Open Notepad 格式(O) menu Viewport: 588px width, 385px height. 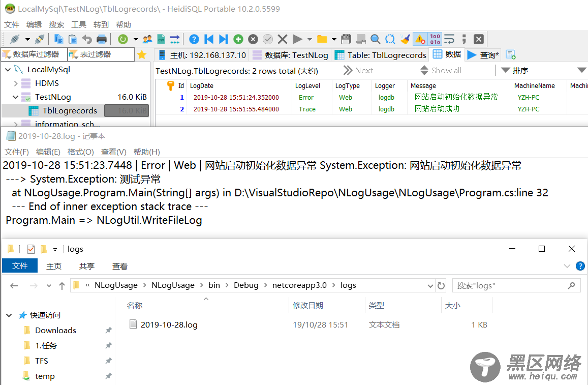pyautogui.click(x=81, y=152)
